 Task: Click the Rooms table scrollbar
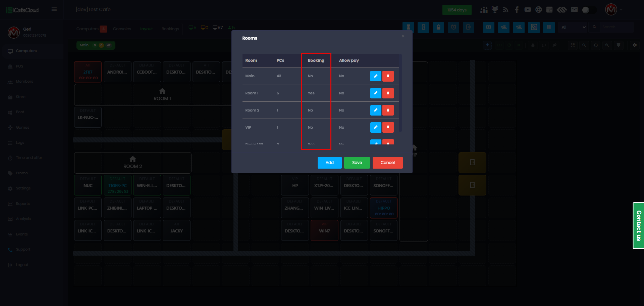coord(400,93)
